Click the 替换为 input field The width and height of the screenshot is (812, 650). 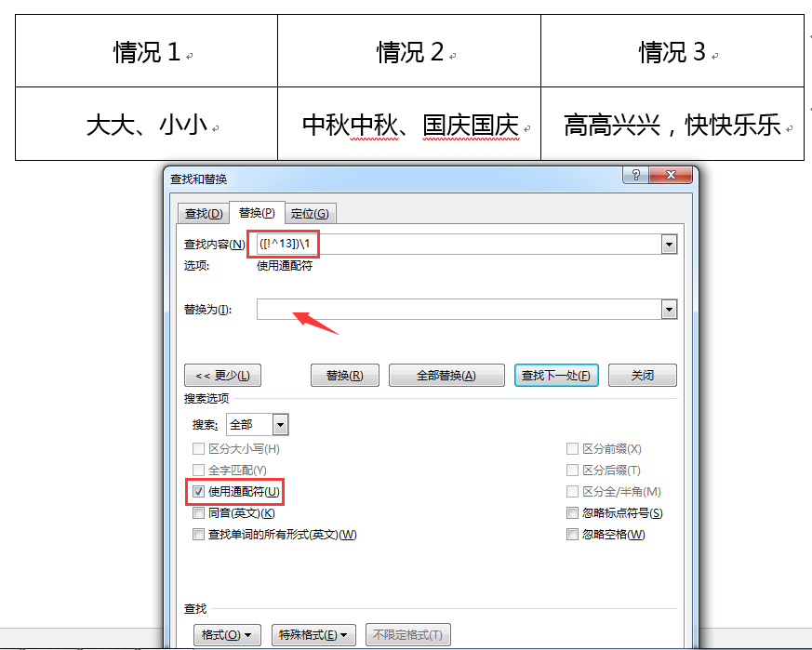point(459,310)
